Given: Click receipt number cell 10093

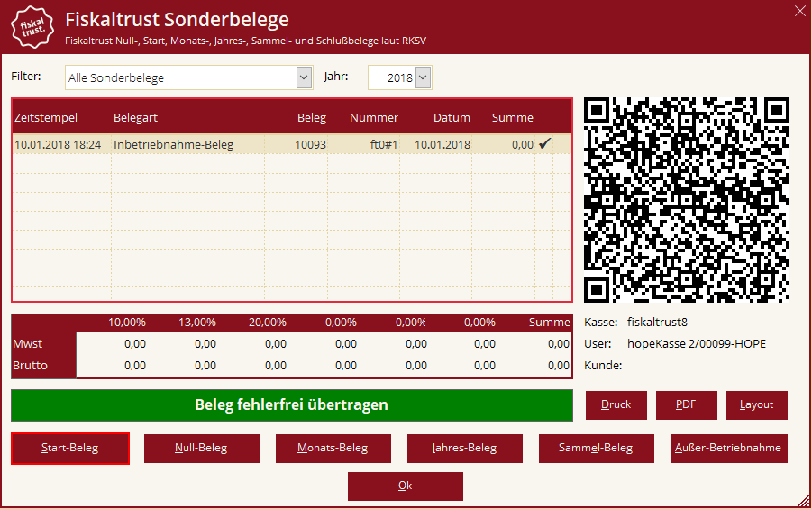Looking at the screenshot, I should (x=310, y=144).
